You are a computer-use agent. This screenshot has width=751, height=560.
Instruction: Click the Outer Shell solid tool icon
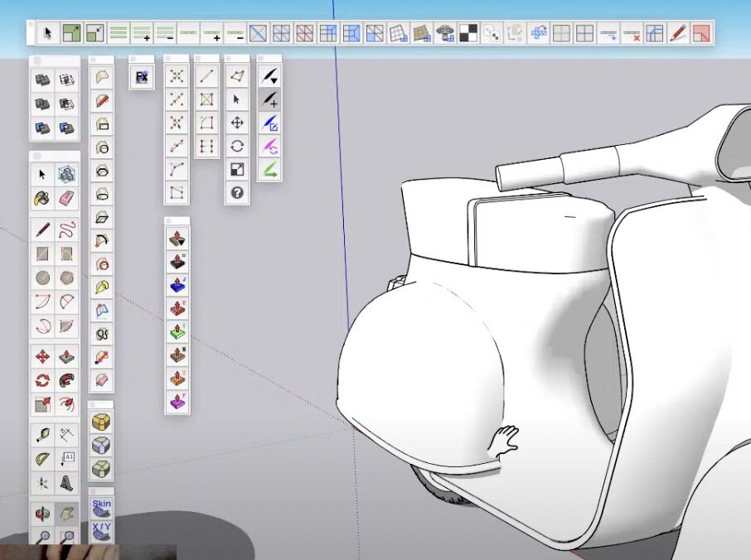[x=42, y=80]
